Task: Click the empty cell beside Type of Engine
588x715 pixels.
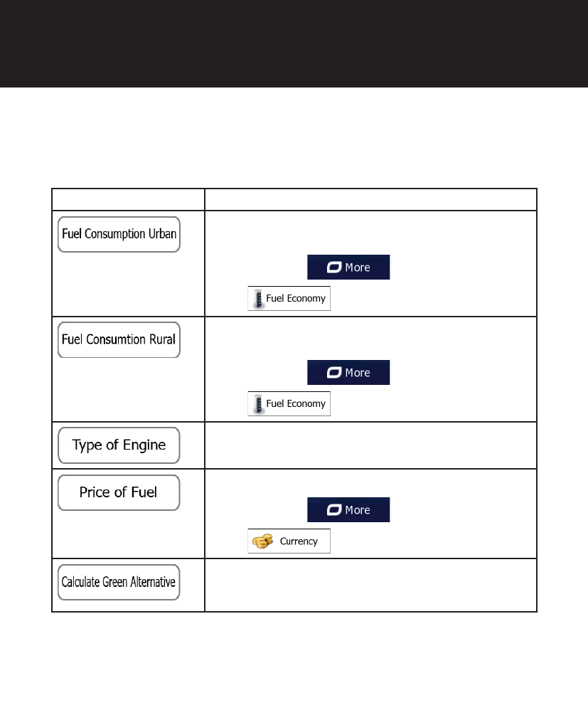Action: pyautogui.click(x=370, y=445)
